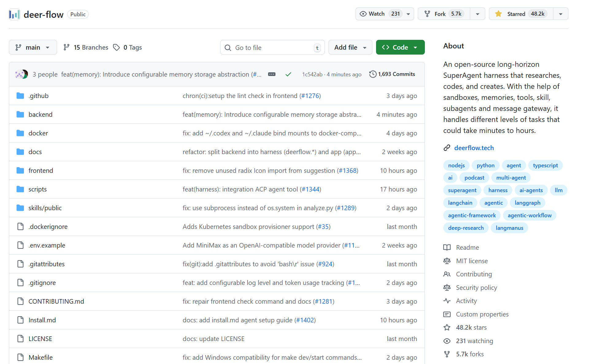The height and width of the screenshot is (364, 596).
Task: Open the Add file dropdown
Action: [x=350, y=47]
